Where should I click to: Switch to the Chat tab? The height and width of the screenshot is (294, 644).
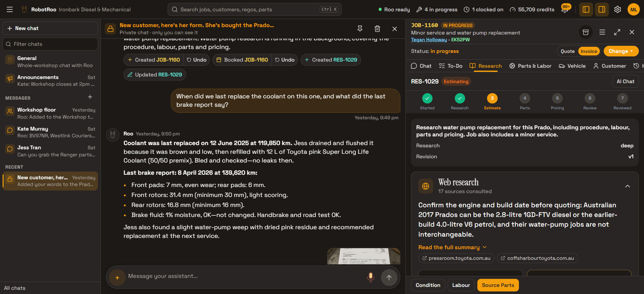[x=421, y=66]
